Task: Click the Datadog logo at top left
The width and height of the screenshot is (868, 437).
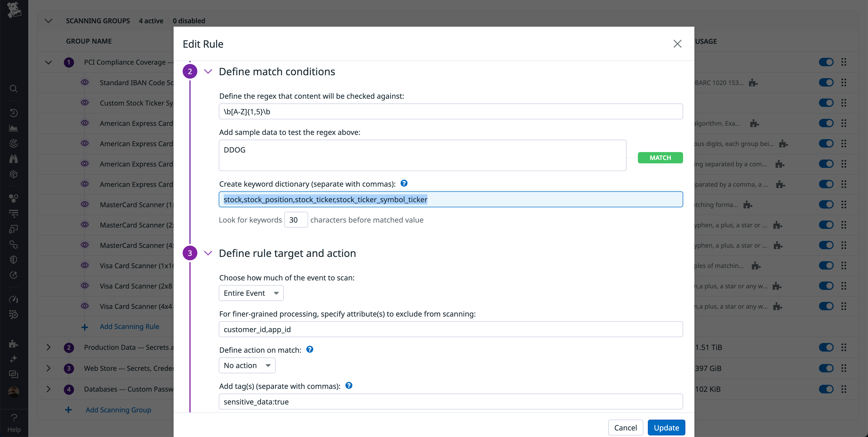Action: [x=14, y=10]
